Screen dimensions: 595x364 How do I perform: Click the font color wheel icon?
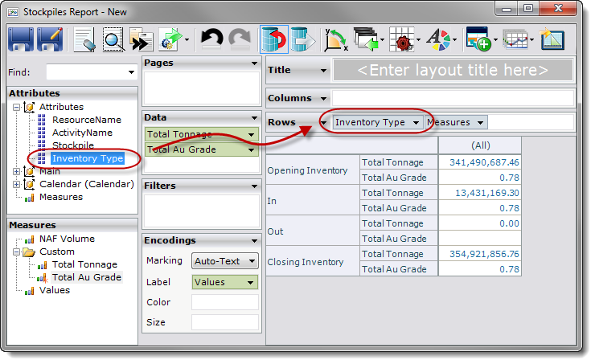[438, 39]
